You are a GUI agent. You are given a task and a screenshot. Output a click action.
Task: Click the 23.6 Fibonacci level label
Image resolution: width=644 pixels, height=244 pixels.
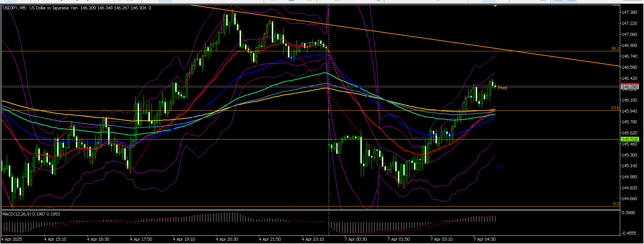point(615,108)
